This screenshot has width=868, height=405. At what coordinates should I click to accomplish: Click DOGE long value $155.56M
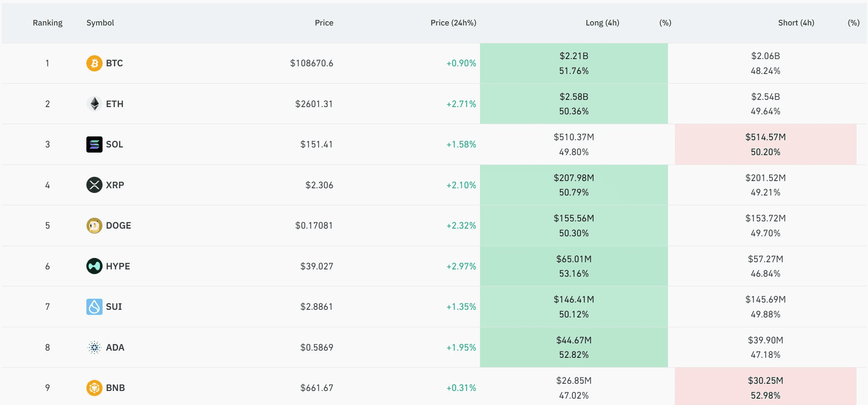pos(574,218)
